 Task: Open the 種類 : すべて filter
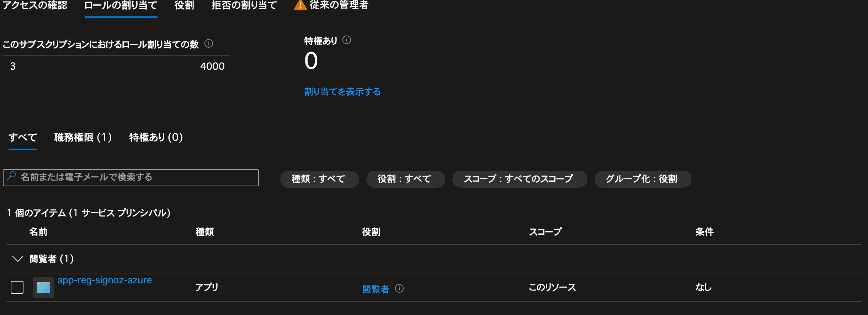(319, 179)
